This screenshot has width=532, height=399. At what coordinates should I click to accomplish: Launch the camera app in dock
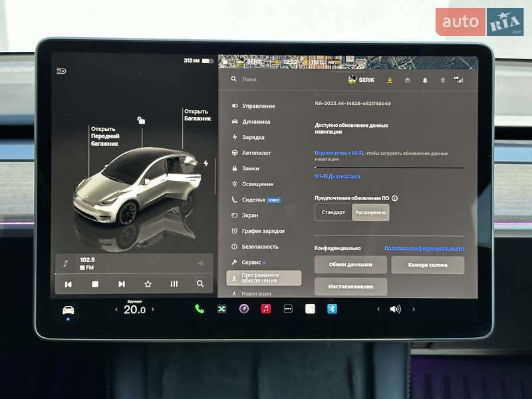tap(243, 309)
